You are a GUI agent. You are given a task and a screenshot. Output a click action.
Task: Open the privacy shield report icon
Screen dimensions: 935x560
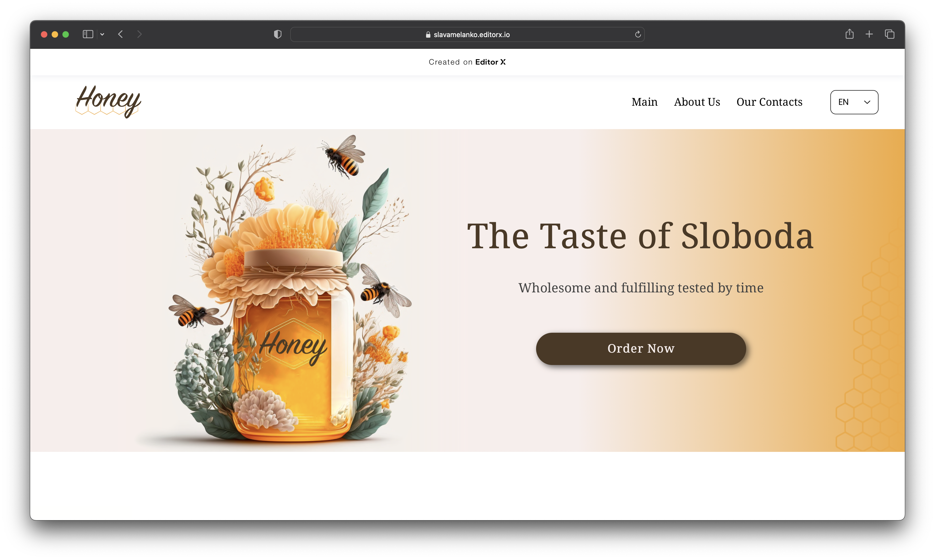(x=278, y=34)
